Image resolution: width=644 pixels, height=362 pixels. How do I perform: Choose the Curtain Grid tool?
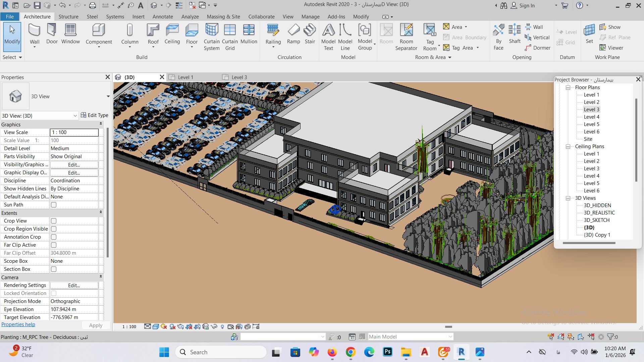point(230,31)
